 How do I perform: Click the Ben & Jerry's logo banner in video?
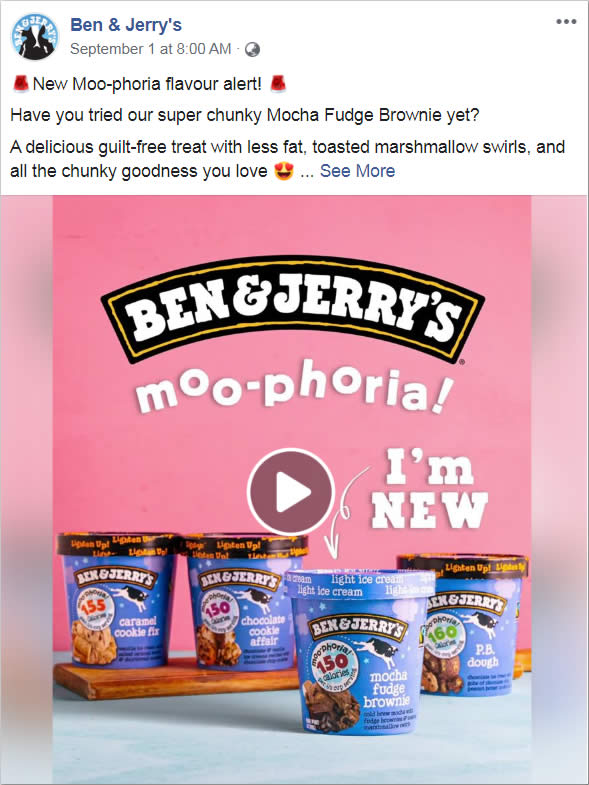pyautogui.click(x=292, y=309)
